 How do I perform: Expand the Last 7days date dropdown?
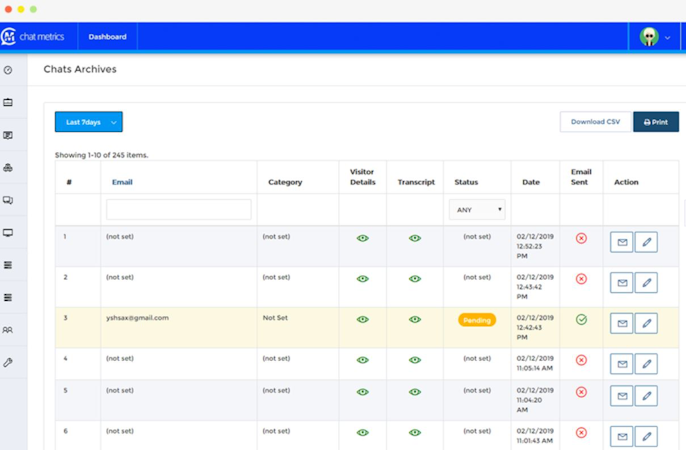89,122
